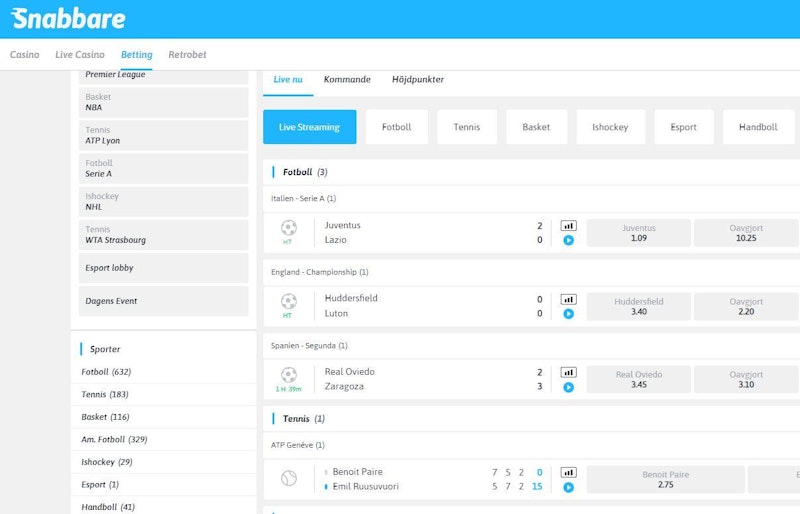This screenshot has height=514, width=800.
Task: Play stream for Real Oviedo vs Zaragoza
Action: click(x=568, y=387)
